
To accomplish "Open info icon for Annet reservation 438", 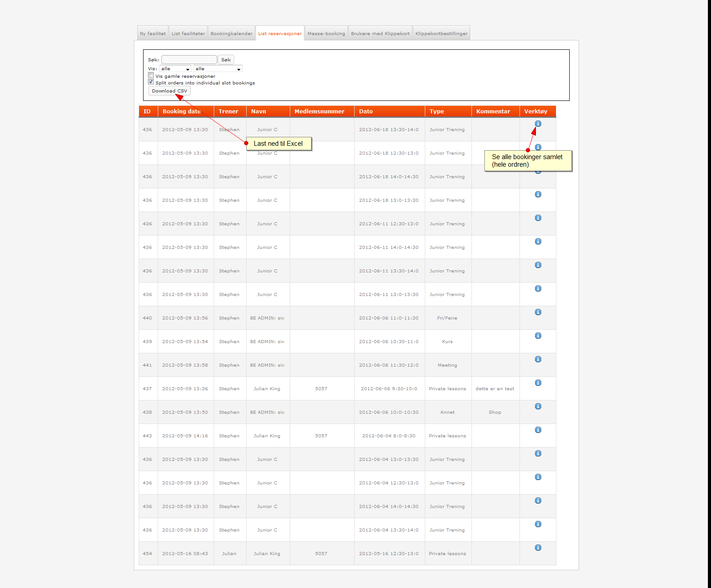I will pos(538,406).
